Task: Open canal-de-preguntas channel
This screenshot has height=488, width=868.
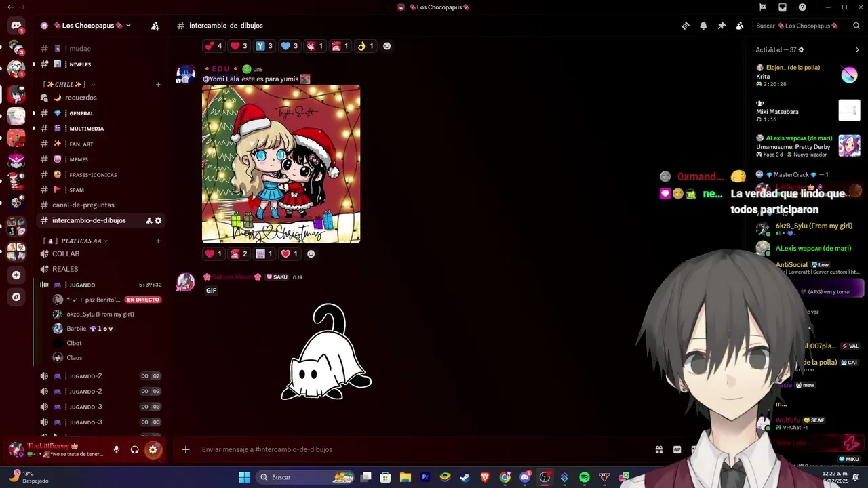Action: [101, 205]
